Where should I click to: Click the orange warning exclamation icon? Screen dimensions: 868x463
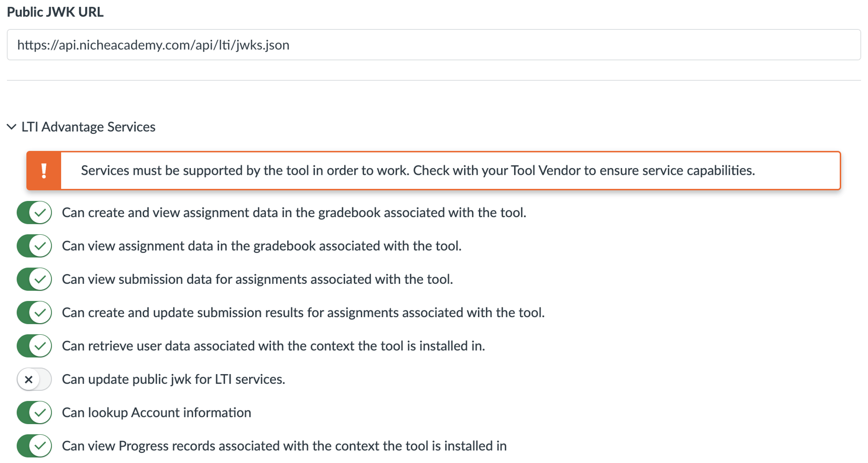click(x=44, y=171)
